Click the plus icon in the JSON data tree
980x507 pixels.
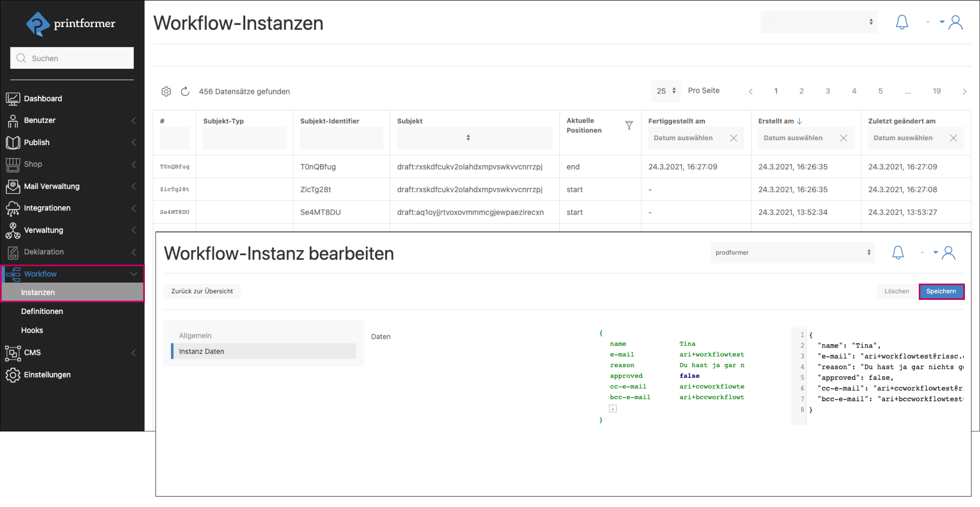613,408
